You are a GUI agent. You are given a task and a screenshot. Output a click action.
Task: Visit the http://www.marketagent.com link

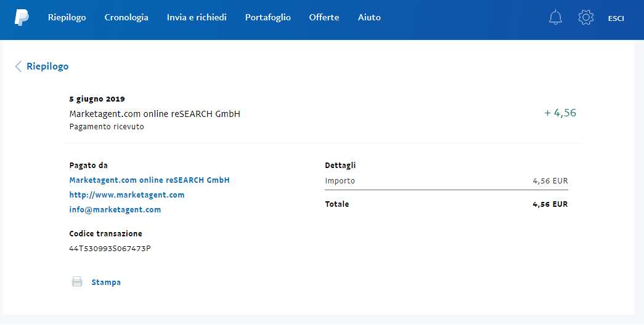(x=127, y=195)
